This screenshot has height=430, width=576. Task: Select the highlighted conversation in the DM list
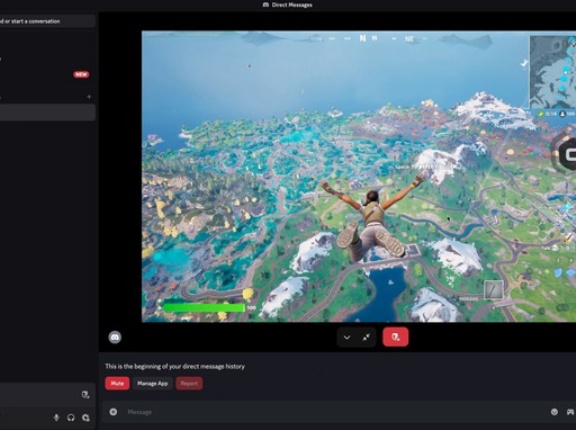[48, 112]
